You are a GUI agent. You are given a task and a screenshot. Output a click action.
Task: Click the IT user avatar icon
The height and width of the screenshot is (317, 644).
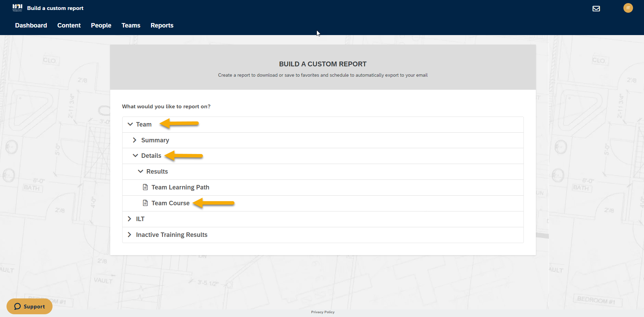(x=628, y=8)
